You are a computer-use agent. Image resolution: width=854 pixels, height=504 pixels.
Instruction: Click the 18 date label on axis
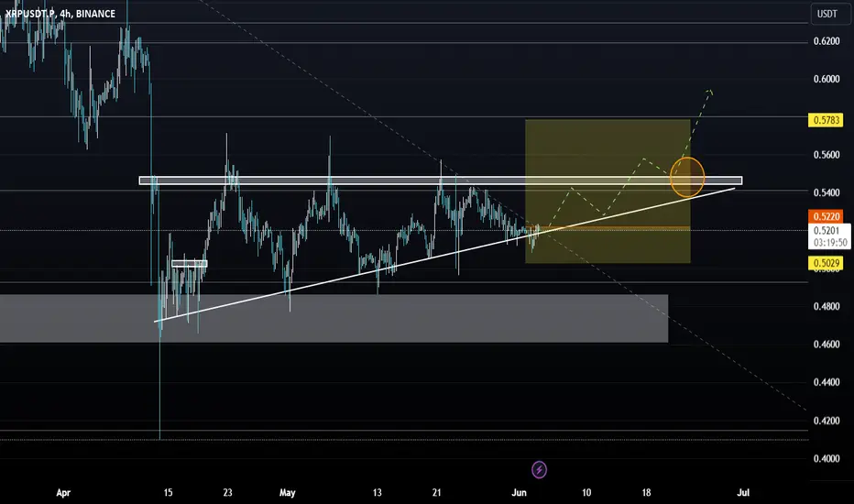tap(646, 493)
